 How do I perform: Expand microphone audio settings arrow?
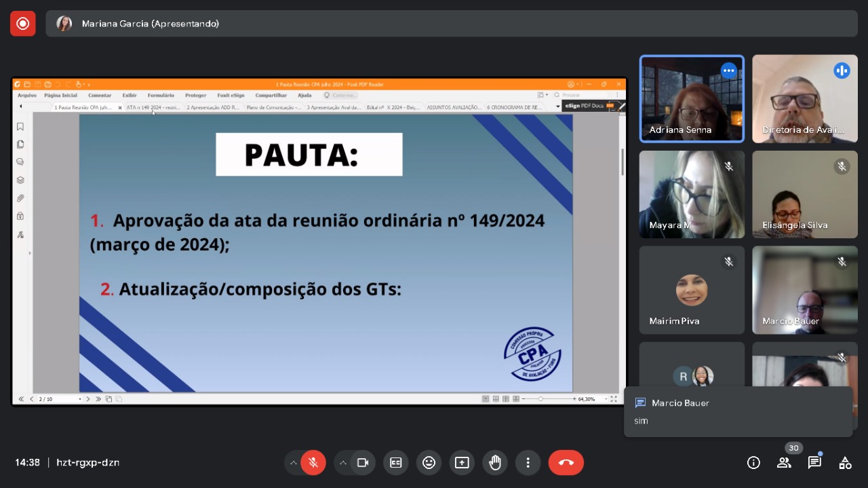[x=293, y=462]
